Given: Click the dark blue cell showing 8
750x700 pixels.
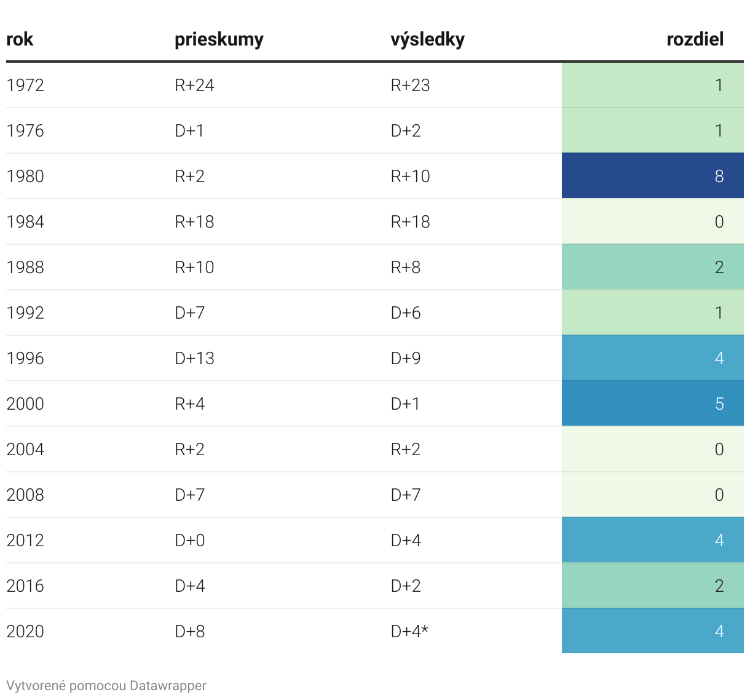Looking at the screenshot, I should (652, 176).
